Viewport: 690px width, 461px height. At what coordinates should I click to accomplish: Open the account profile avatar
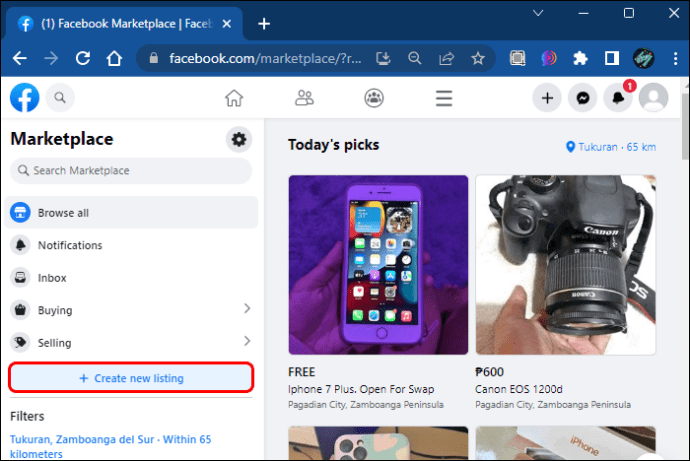click(653, 98)
